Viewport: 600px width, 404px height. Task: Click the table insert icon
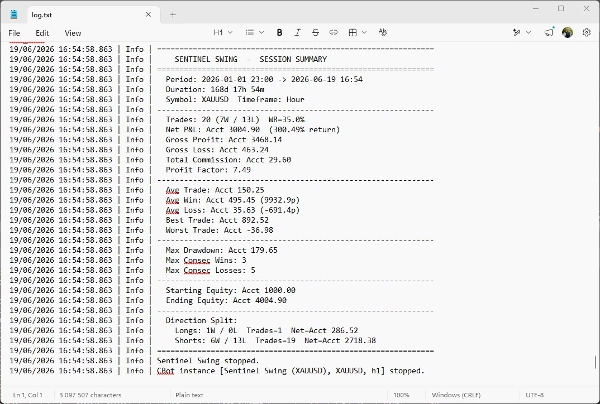coord(352,33)
